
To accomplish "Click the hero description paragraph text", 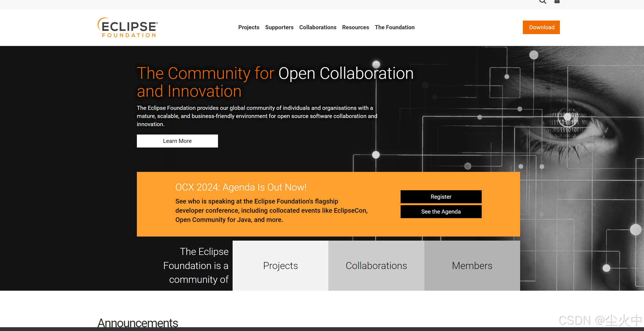I will (257, 116).
